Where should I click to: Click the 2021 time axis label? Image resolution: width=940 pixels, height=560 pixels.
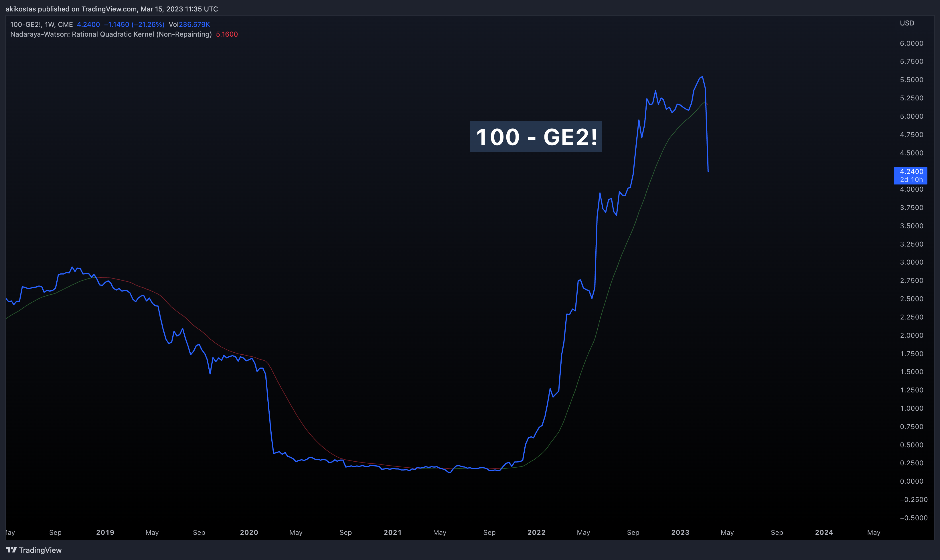pos(392,533)
